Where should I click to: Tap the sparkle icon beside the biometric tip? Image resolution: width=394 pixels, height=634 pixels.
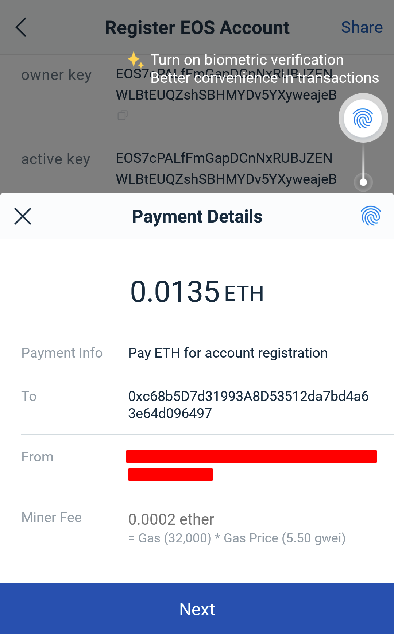pos(135,60)
